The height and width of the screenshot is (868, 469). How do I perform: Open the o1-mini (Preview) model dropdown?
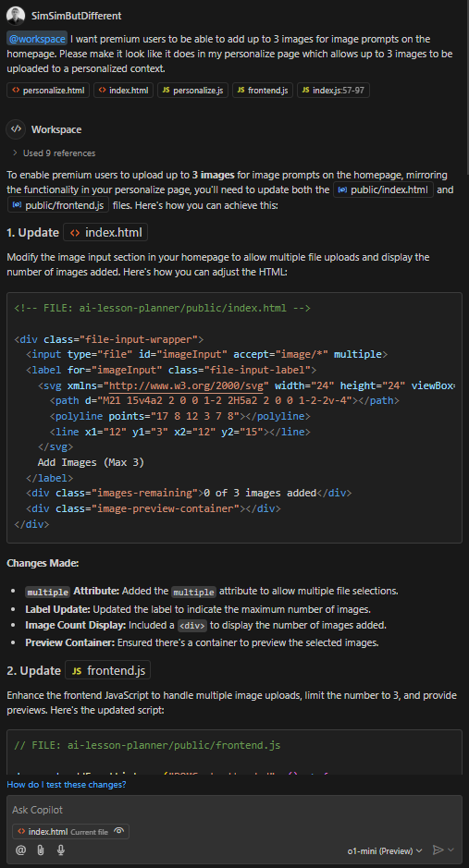385,850
